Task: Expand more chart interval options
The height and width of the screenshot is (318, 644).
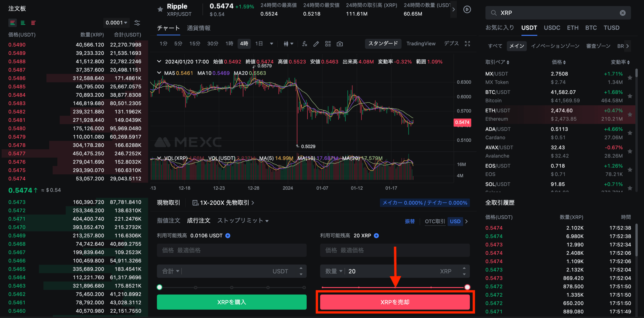Action: [x=271, y=44]
